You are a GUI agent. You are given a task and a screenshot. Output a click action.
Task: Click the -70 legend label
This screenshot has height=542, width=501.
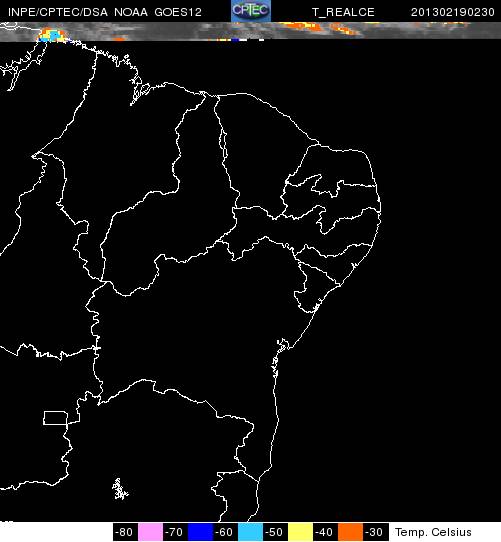175,532
